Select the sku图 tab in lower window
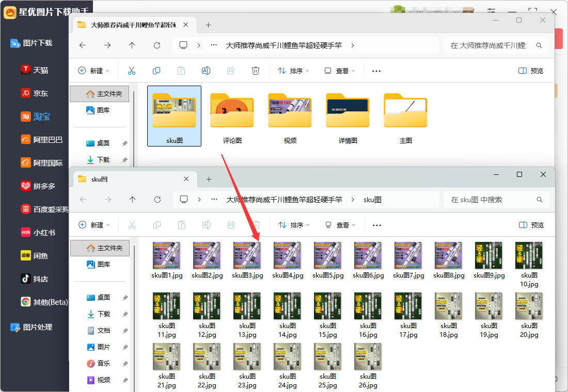568x392 pixels. [134, 179]
